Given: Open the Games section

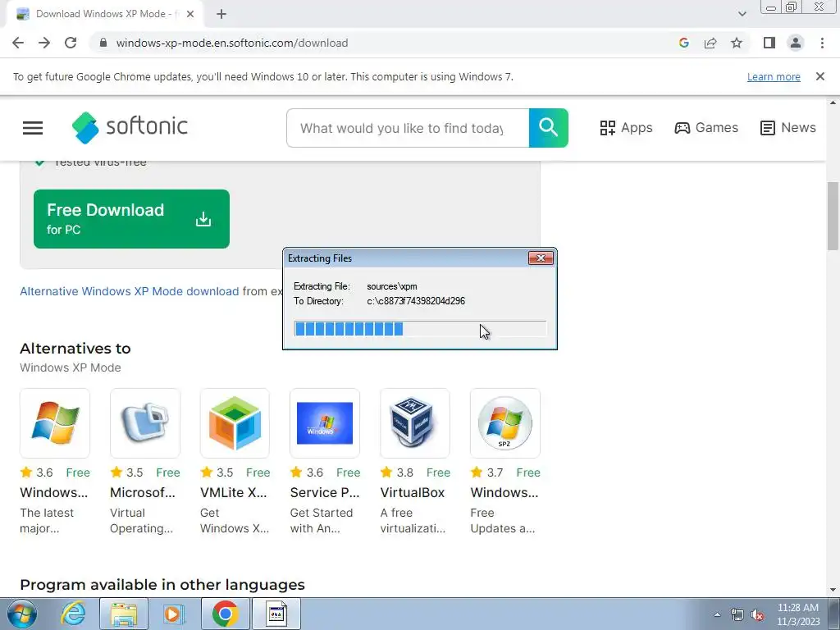Looking at the screenshot, I should click(706, 127).
